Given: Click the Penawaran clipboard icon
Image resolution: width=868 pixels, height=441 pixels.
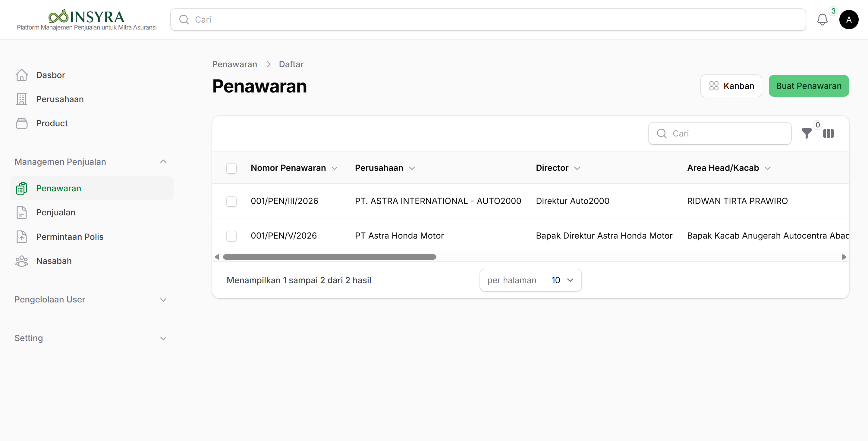Looking at the screenshot, I should 22,188.
